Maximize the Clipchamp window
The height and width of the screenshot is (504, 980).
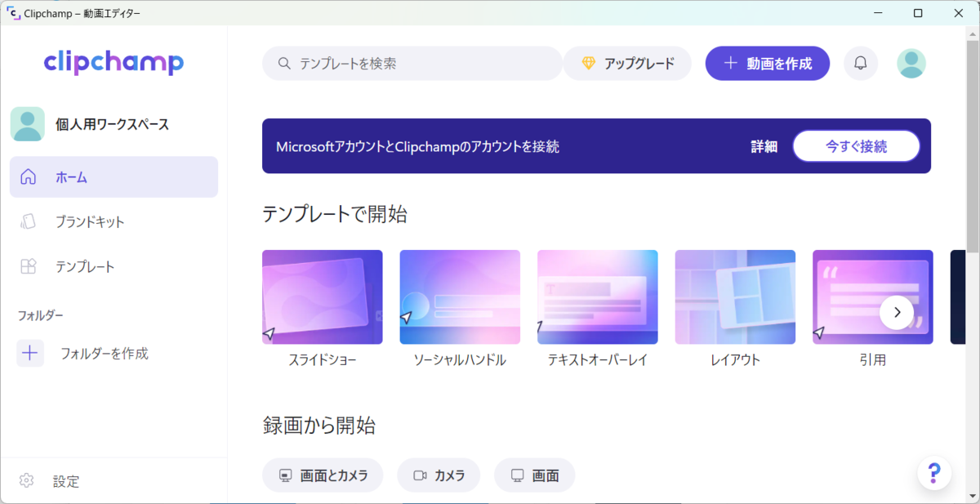click(918, 12)
